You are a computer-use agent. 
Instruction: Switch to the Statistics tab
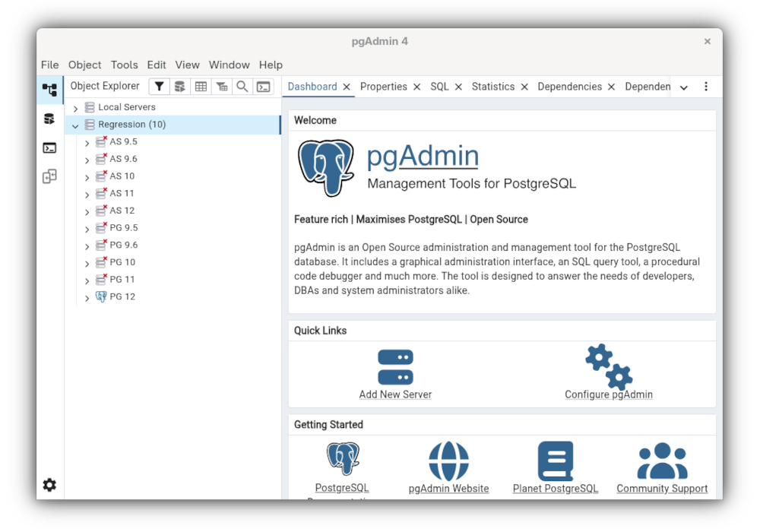point(492,87)
